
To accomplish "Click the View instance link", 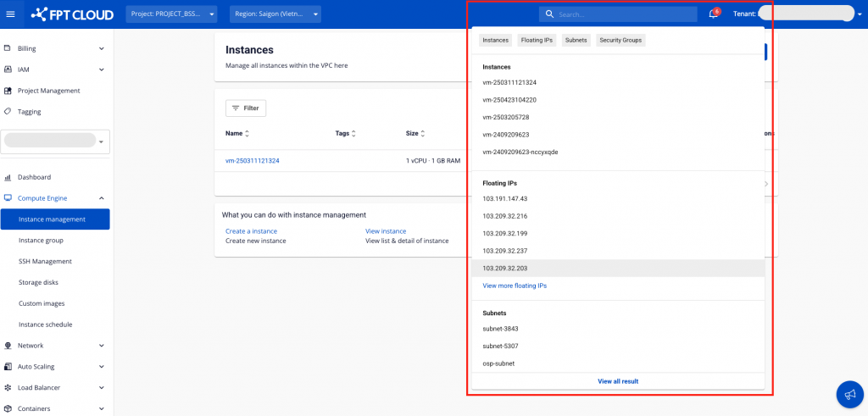I will click(x=386, y=231).
